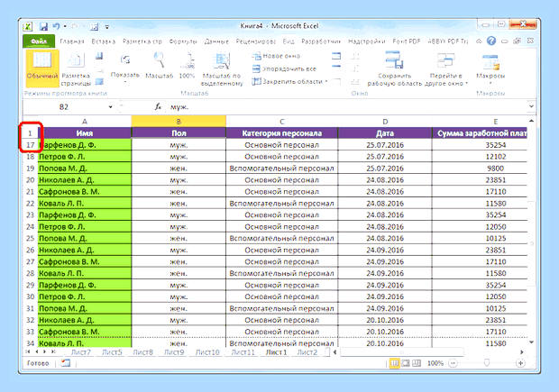The width and height of the screenshot is (559, 392).
Task: Zoom to selection (Масштаб по выделенному)
Action: pos(222,68)
